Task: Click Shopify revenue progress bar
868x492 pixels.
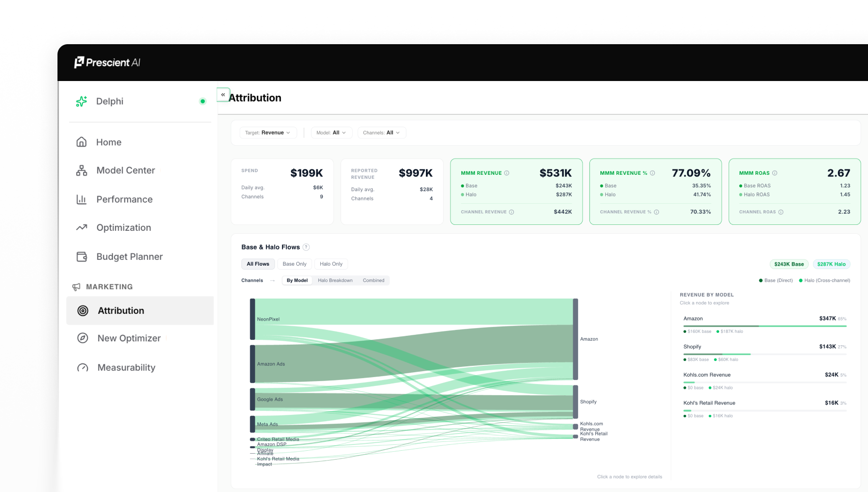Action: (x=765, y=354)
